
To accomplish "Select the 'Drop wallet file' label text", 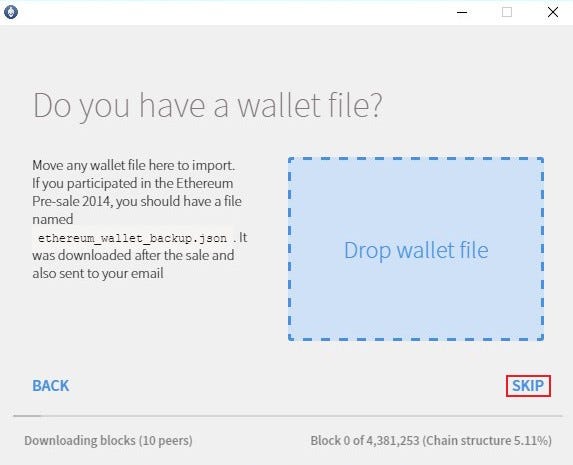I will [416, 251].
